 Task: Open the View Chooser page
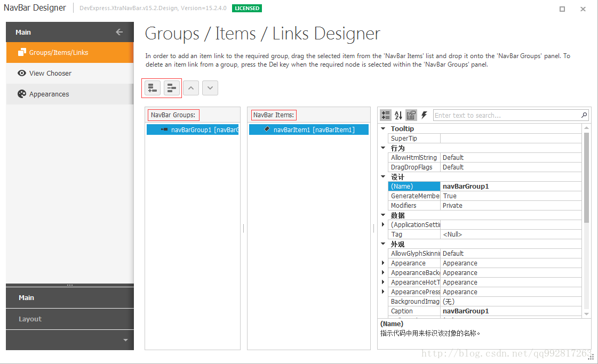(x=70, y=73)
